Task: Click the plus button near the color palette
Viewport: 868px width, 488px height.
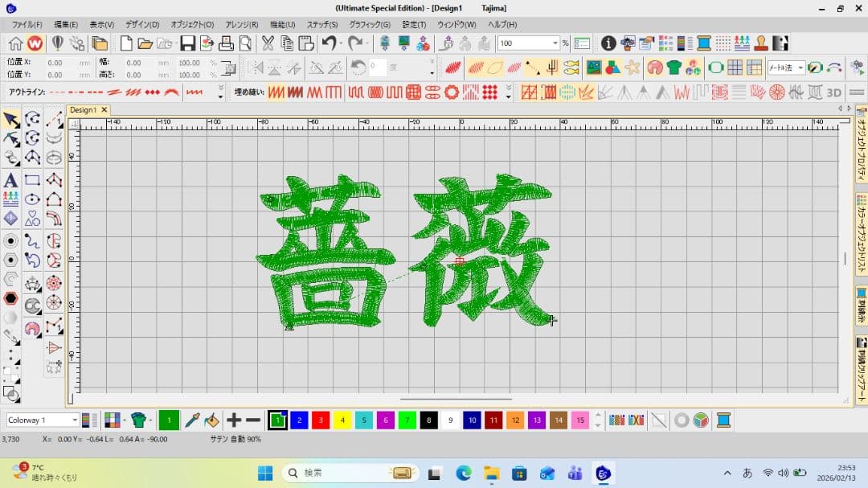Action: coord(233,420)
